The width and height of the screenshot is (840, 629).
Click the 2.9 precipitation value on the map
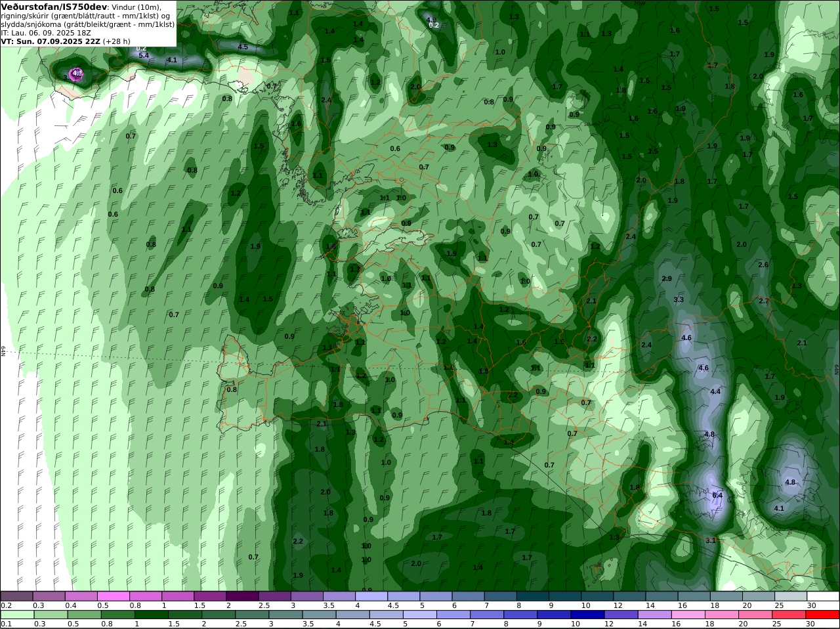[667, 278]
